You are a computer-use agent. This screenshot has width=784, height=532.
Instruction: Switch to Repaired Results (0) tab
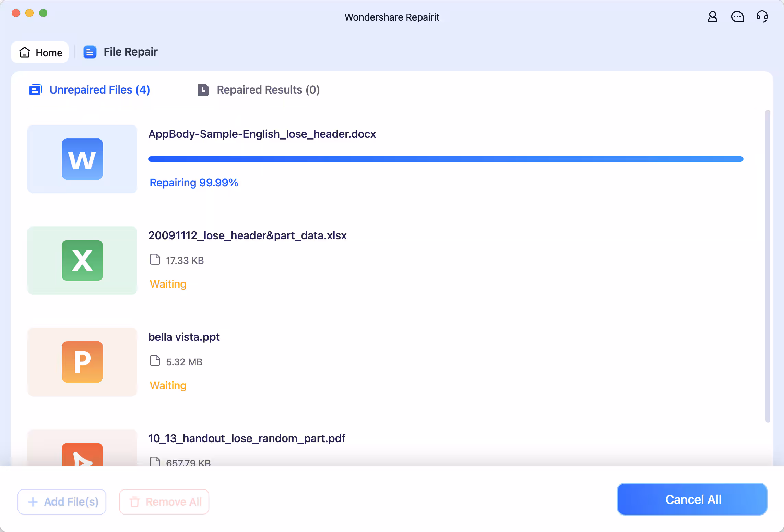click(x=259, y=90)
